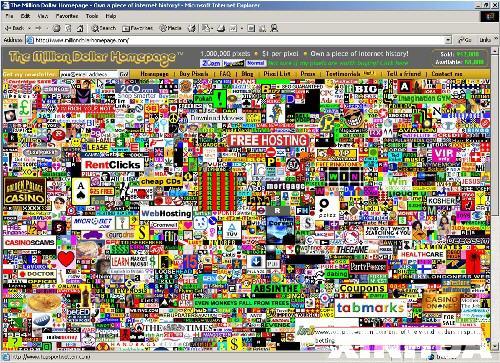Click the vertical scrollbar down arrow
The image size is (500, 363).
click(494, 347)
